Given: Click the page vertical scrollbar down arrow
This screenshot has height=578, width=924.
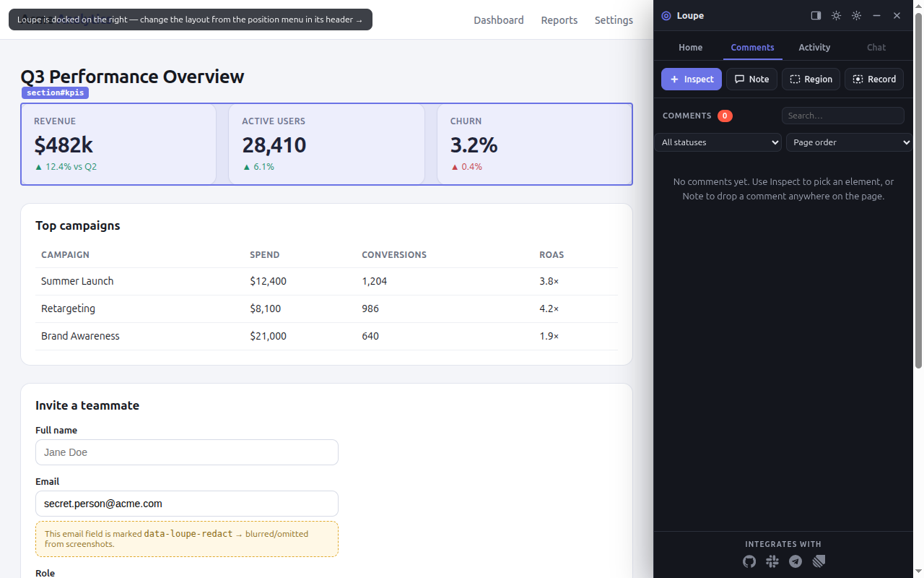Looking at the screenshot, I should click(919, 572).
